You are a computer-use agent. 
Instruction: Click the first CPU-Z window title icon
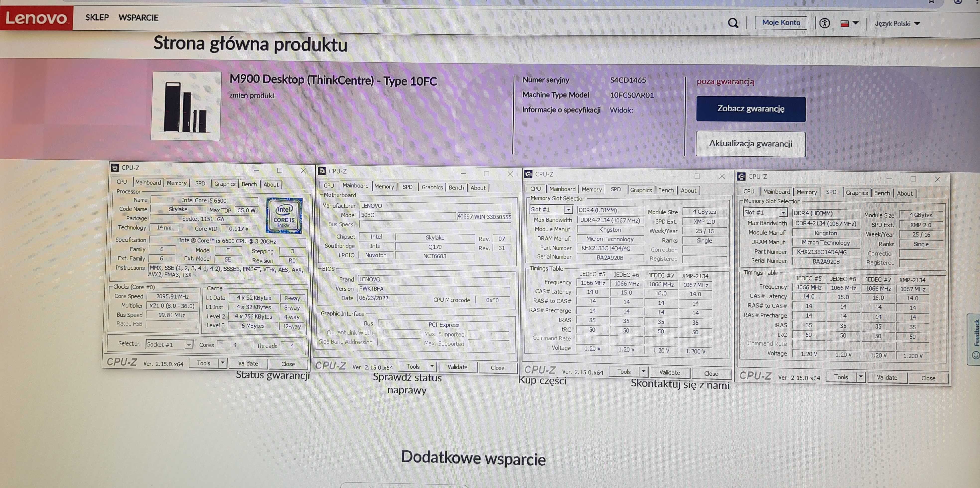(x=115, y=167)
